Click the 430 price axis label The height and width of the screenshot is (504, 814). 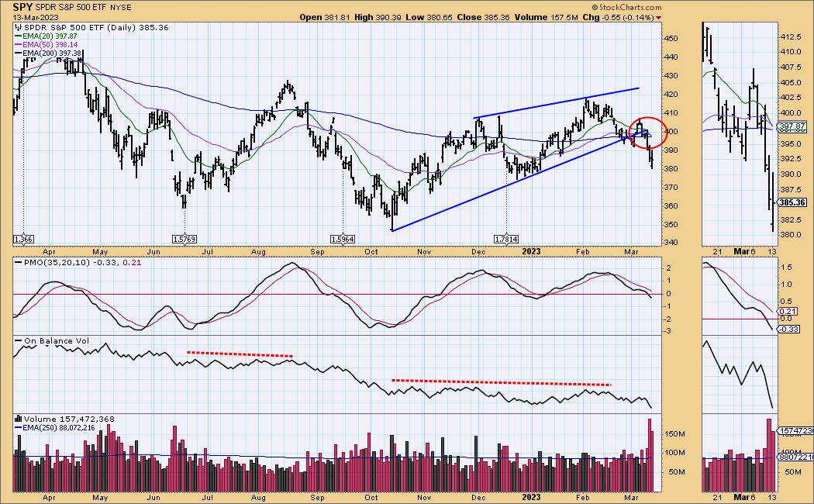click(671, 76)
